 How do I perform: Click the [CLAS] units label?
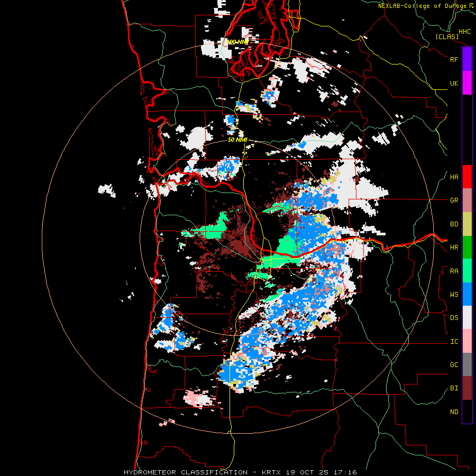(447, 36)
